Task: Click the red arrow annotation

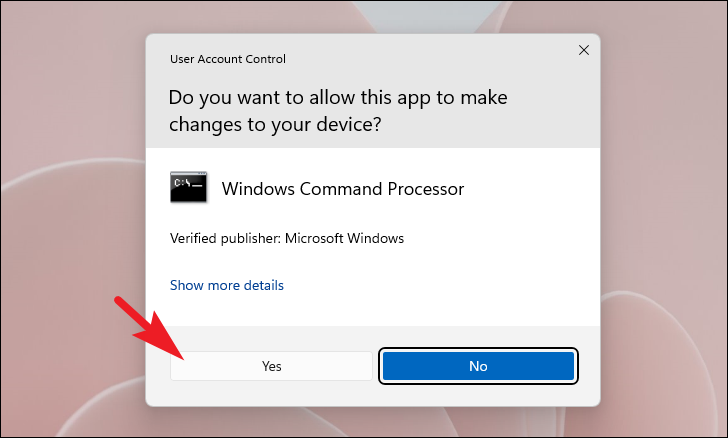Action: click(148, 327)
